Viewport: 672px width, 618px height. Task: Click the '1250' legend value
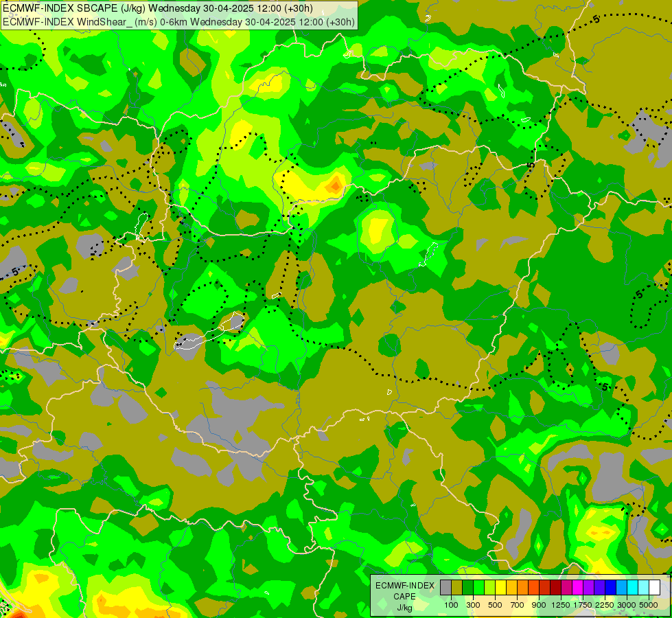point(561,605)
